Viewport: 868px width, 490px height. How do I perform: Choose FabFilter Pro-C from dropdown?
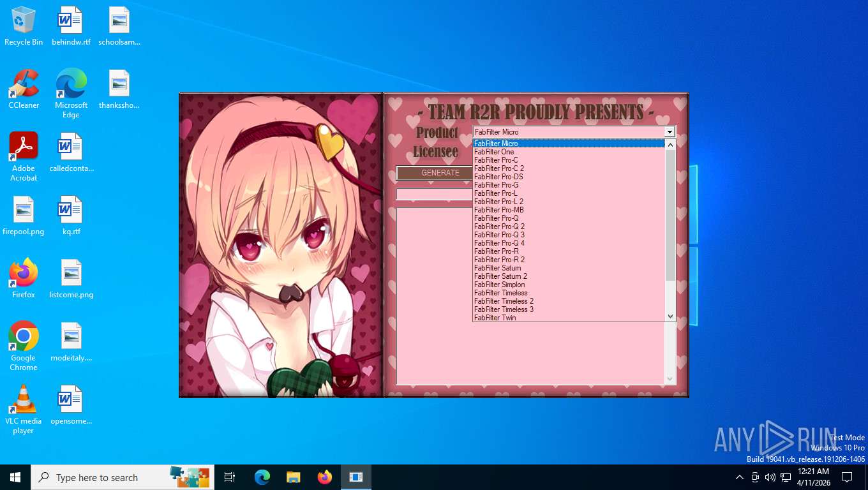[569, 160]
